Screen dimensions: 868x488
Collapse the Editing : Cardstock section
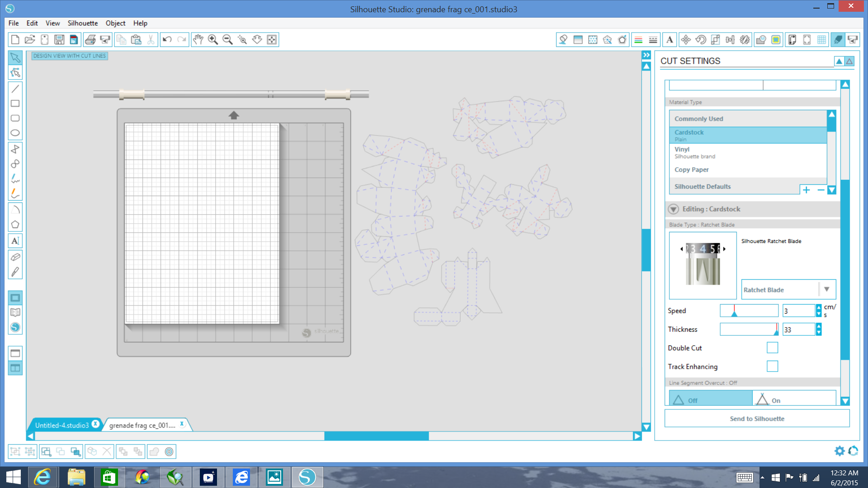point(674,209)
